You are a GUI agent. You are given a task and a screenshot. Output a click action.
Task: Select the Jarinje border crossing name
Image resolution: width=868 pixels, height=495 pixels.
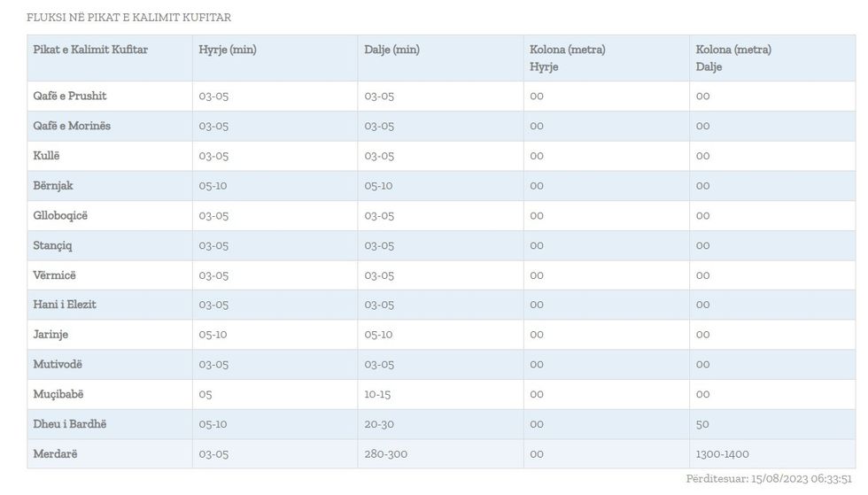[50, 335]
